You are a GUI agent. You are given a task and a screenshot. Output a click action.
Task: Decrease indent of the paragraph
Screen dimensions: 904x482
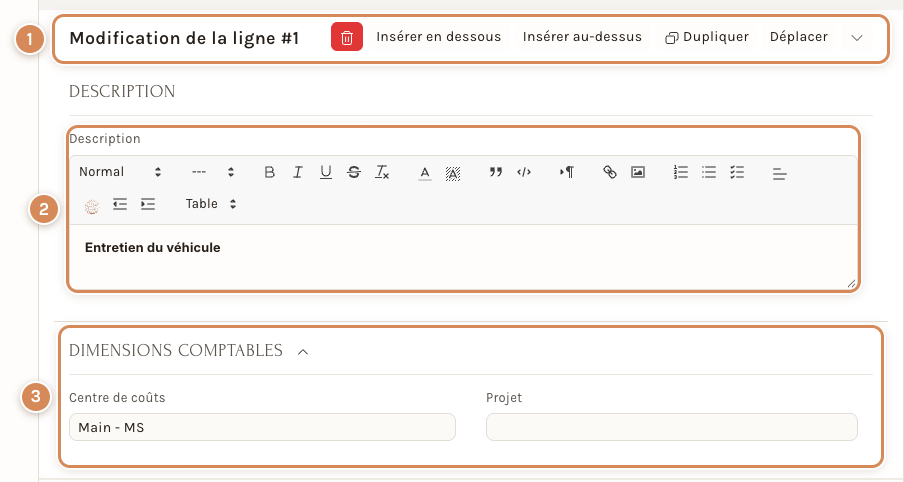click(120, 204)
